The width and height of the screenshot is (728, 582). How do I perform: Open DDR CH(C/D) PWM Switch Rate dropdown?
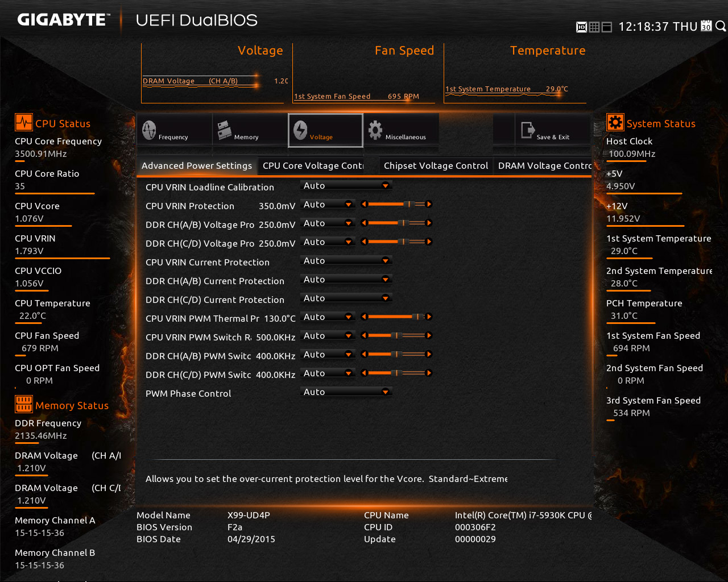click(328, 373)
